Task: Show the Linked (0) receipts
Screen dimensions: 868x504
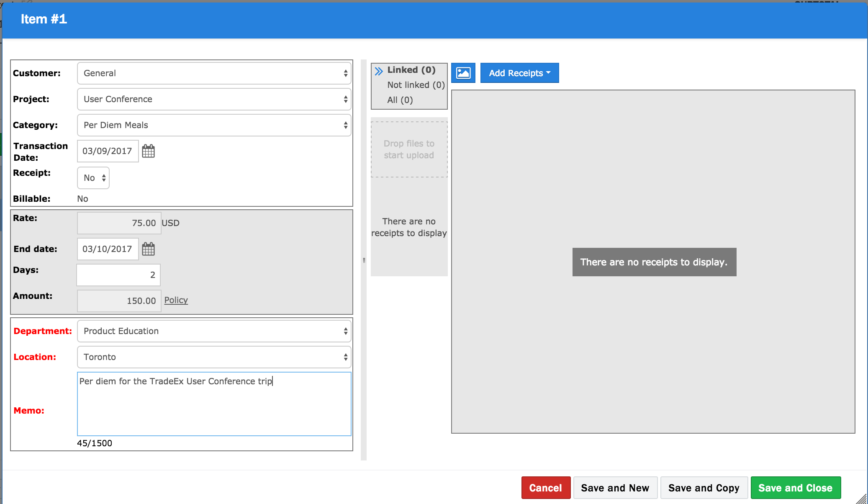Action: (x=411, y=70)
